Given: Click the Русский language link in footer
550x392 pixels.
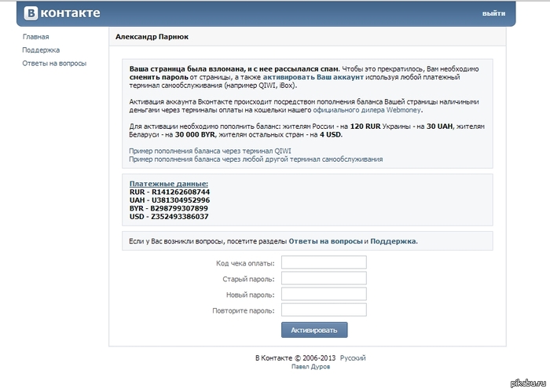Looking at the screenshot, I should (x=353, y=358).
